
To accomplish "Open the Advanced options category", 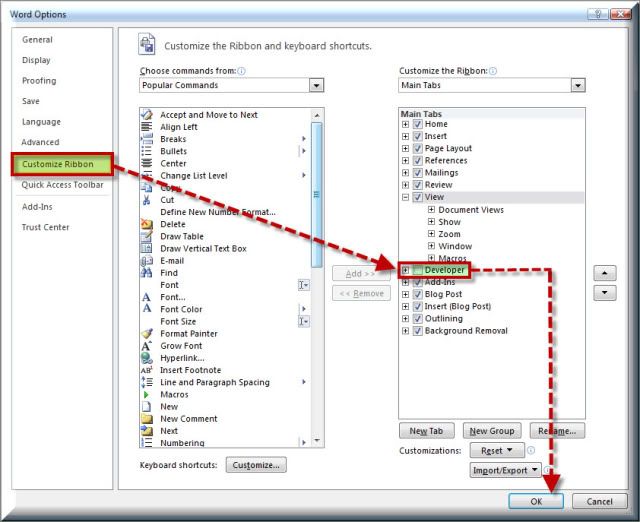I will click(x=40, y=142).
